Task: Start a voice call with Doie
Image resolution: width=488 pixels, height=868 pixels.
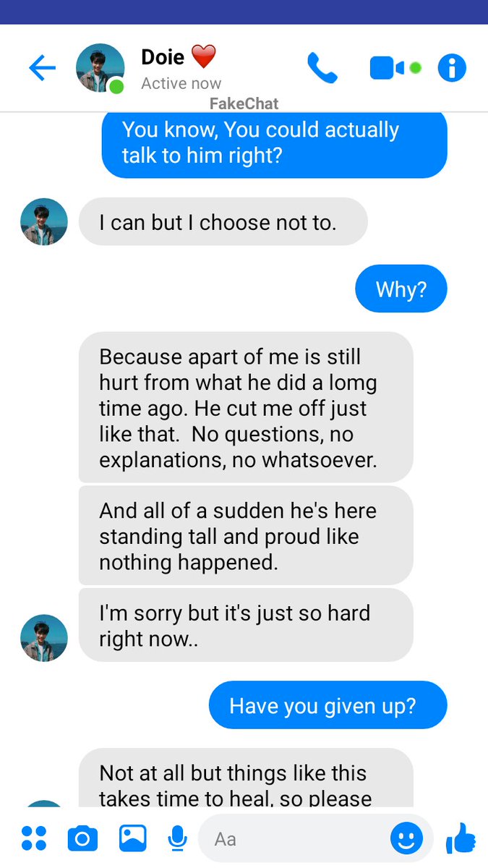Action: click(x=322, y=68)
